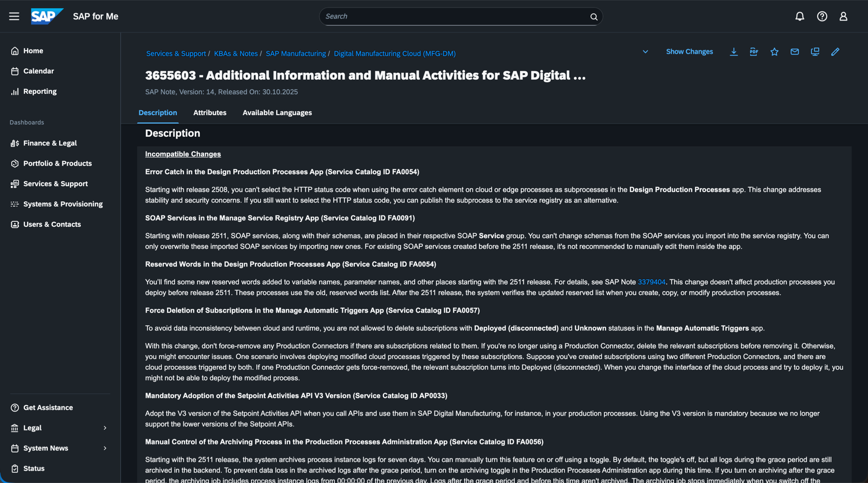Click the Users & Contacts icon
868x483 pixels.
[x=15, y=225]
